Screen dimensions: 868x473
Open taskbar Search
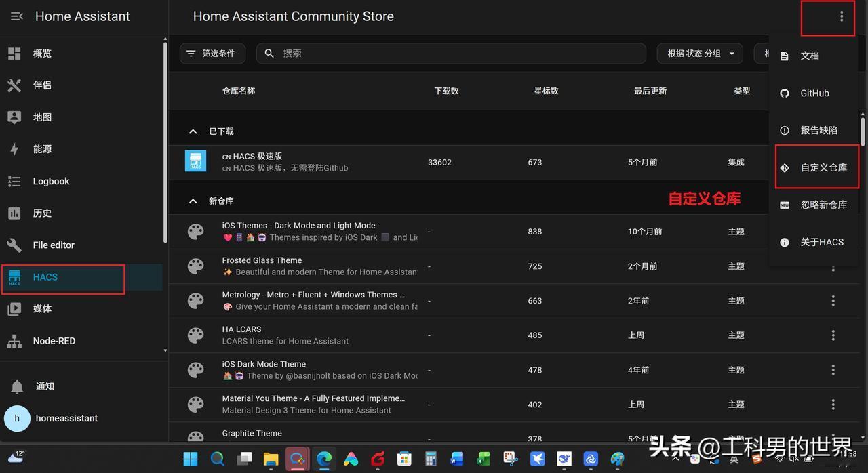pyautogui.click(x=218, y=459)
